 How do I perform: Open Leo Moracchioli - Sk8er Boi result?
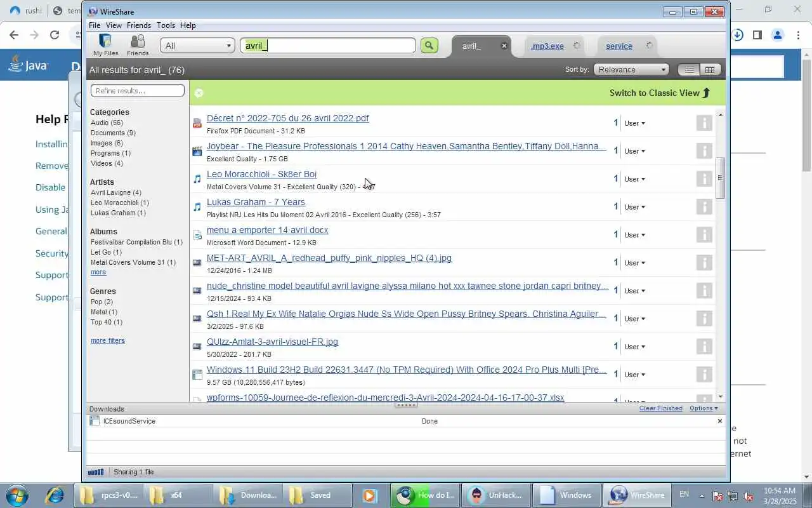click(x=261, y=174)
